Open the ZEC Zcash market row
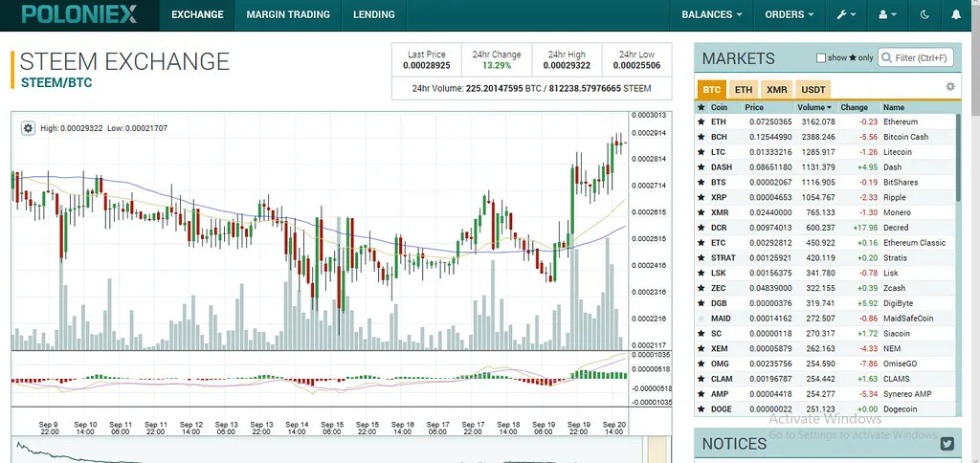The width and height of the screenshot is (980, 463). click(826, 288)
